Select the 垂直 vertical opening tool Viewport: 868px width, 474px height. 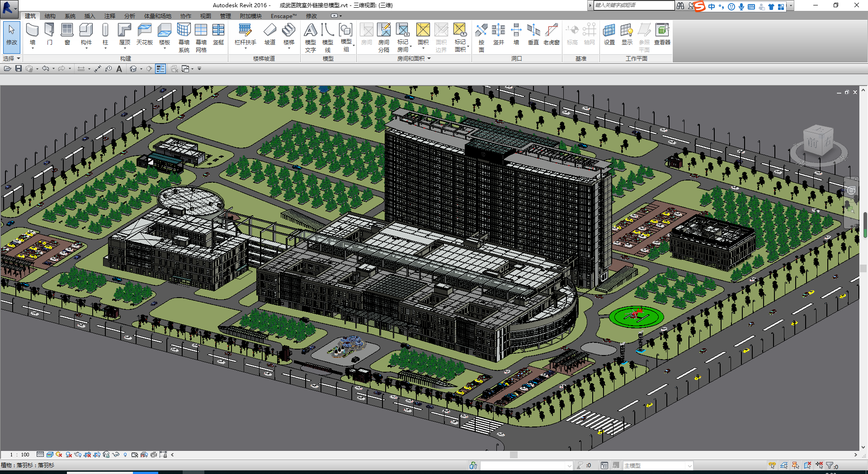533,34
